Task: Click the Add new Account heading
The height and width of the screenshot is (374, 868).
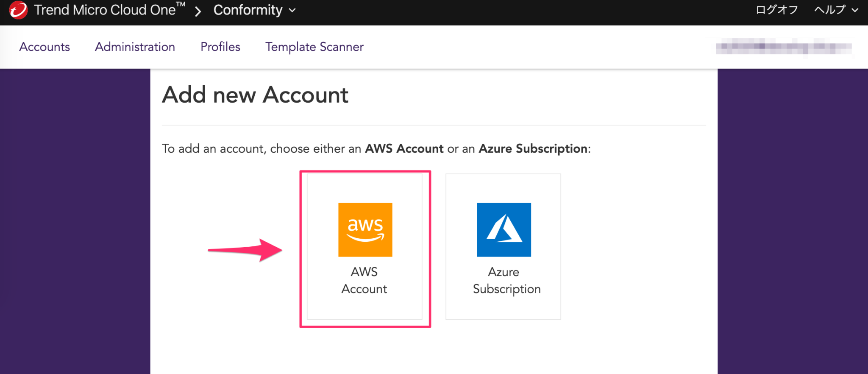Action: pos(255,95)
